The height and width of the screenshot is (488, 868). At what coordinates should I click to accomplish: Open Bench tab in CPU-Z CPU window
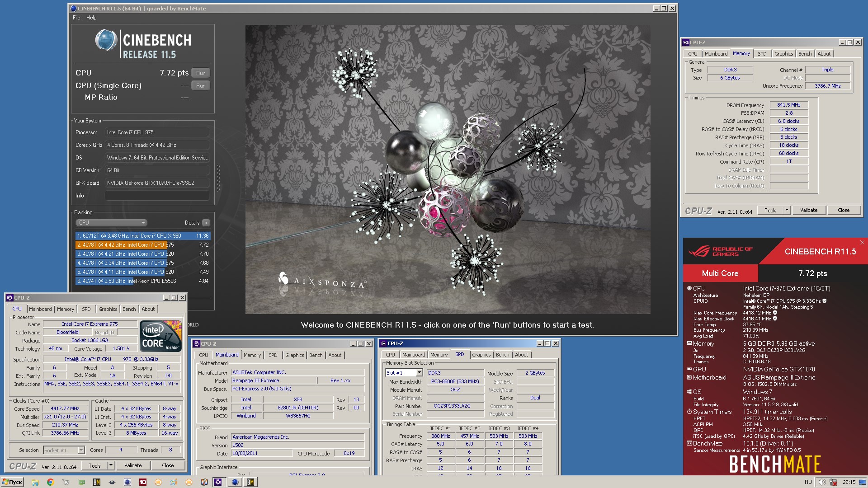(x=129, y=309)
